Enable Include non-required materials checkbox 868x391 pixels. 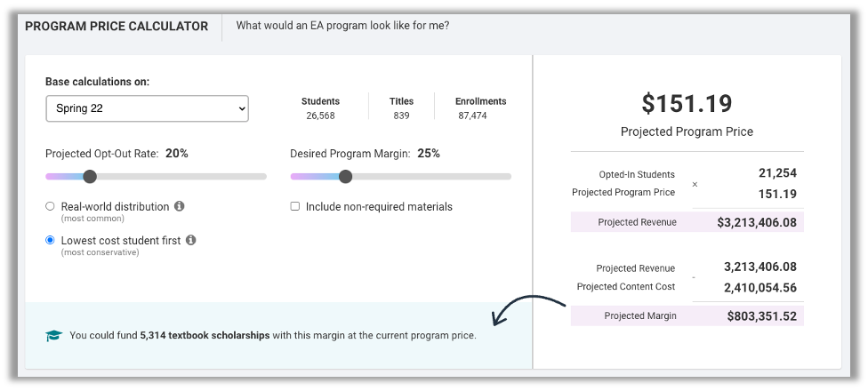pos(295,206)
